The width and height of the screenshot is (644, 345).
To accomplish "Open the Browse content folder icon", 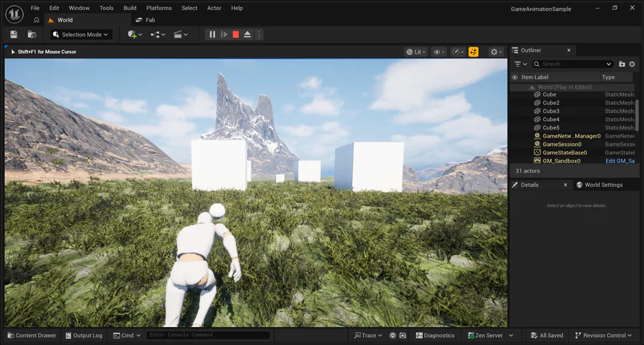I will pos(31,34).
